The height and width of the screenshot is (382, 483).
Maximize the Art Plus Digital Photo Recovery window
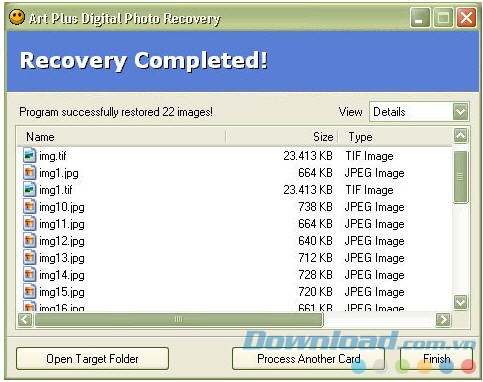(x=443, y=17)
